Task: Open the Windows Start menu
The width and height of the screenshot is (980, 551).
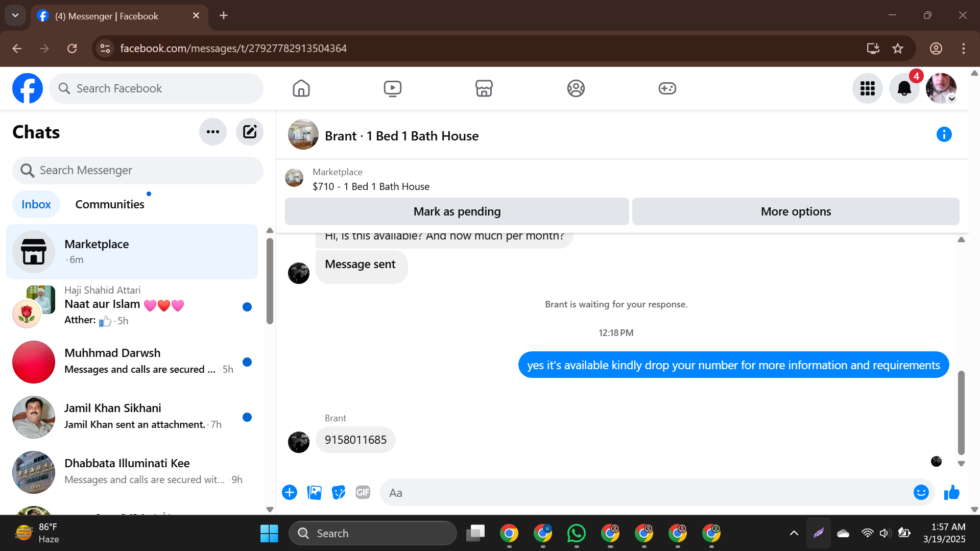Action: click(x=269, y=533)
